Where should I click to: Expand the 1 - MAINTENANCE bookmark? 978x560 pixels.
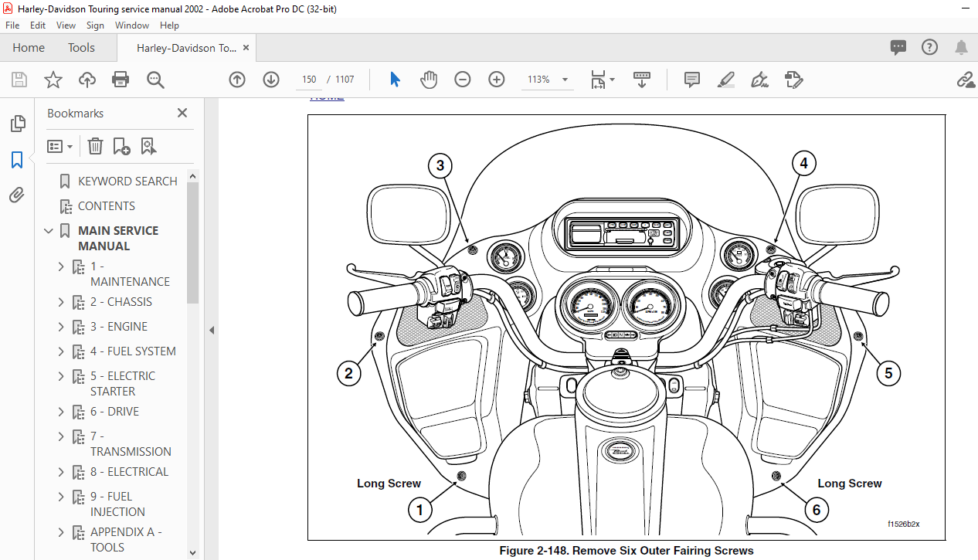(62, 266)
